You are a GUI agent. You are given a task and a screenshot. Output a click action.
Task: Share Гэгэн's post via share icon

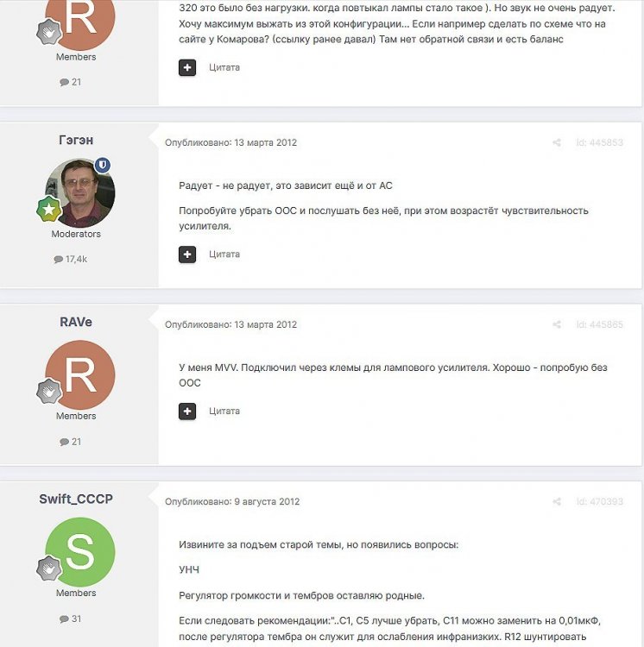coord(557,142)
